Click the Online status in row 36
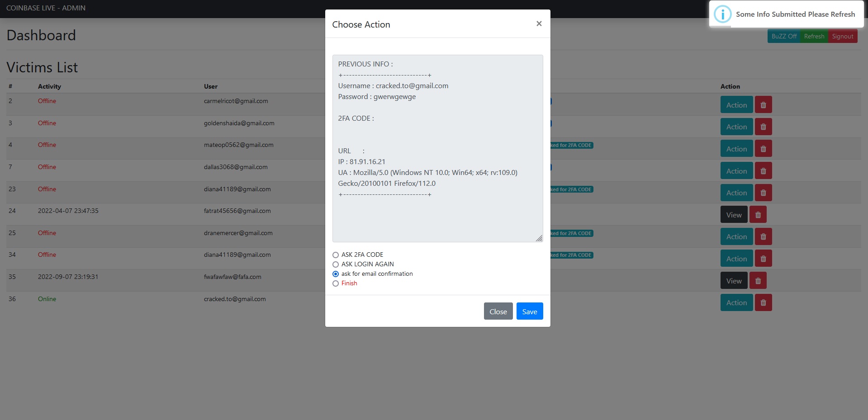The image size is (868, 420). pyautogui.click(x=47, y=299)
